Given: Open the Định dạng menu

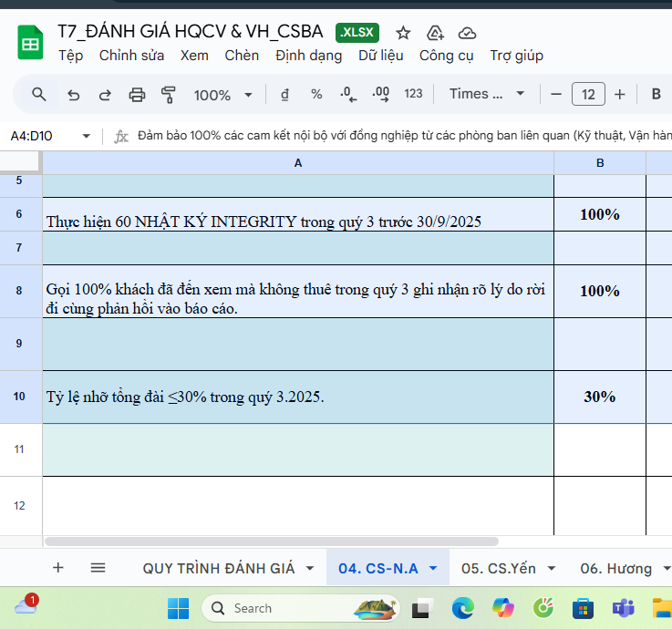Looking at the screenshot, I should [x=308, y=56].
